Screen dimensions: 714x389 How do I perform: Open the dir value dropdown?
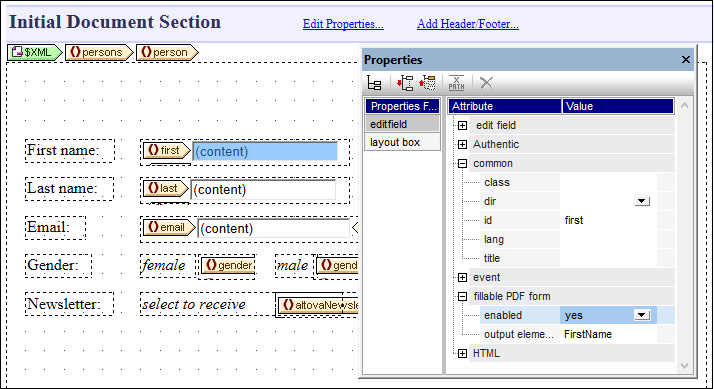tap(642, 201)
